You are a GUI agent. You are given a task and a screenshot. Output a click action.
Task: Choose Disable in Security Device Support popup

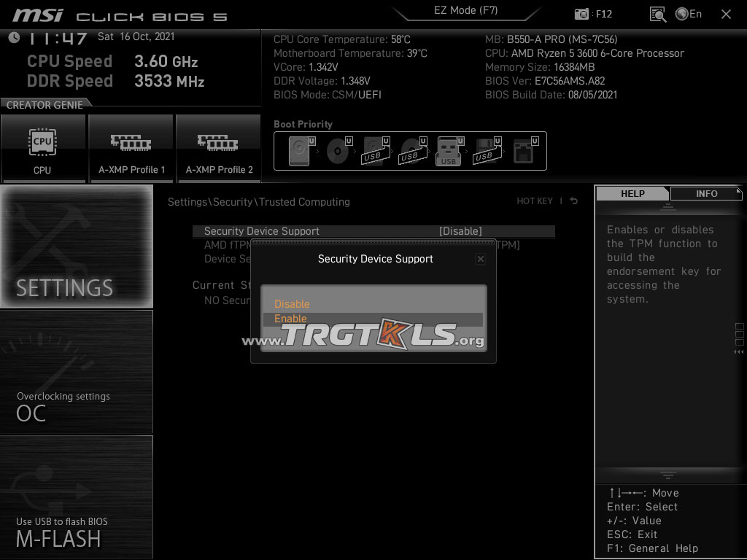[x=292, y=304]
